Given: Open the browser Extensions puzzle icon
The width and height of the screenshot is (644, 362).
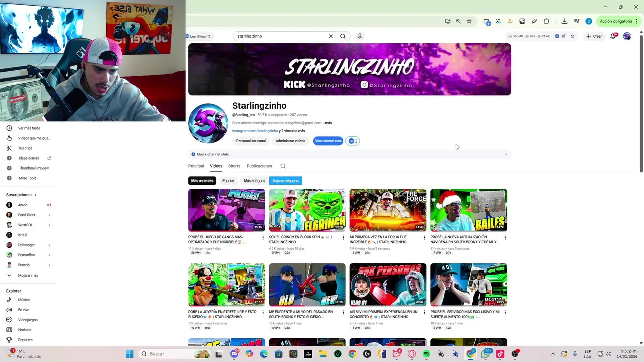Looking at the screenshot, I should (546, 21).
